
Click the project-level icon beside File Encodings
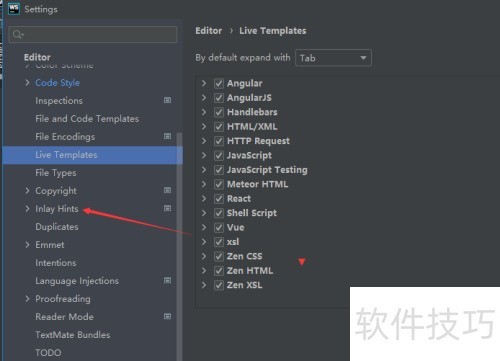[168, 136]
